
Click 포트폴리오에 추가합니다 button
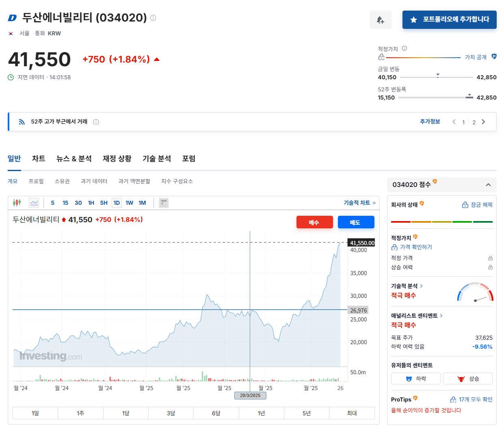pos(450,20)
